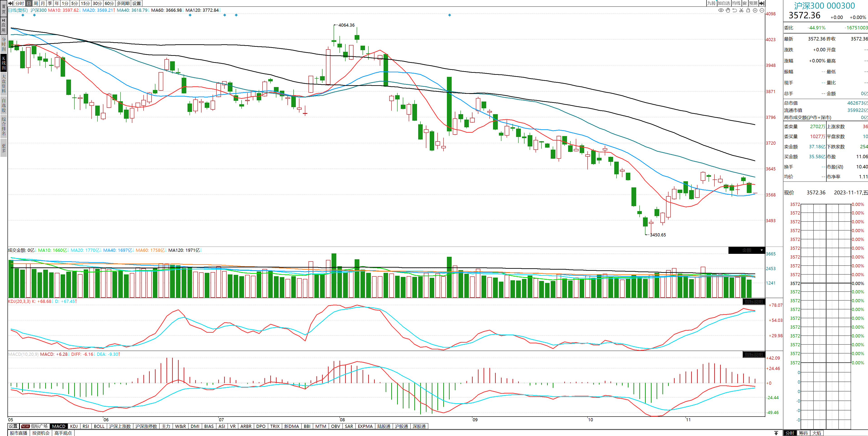Toggle the padlock lock icon
Image resolution: width=868 pixels, height=436 pixels.
(748, 10)
